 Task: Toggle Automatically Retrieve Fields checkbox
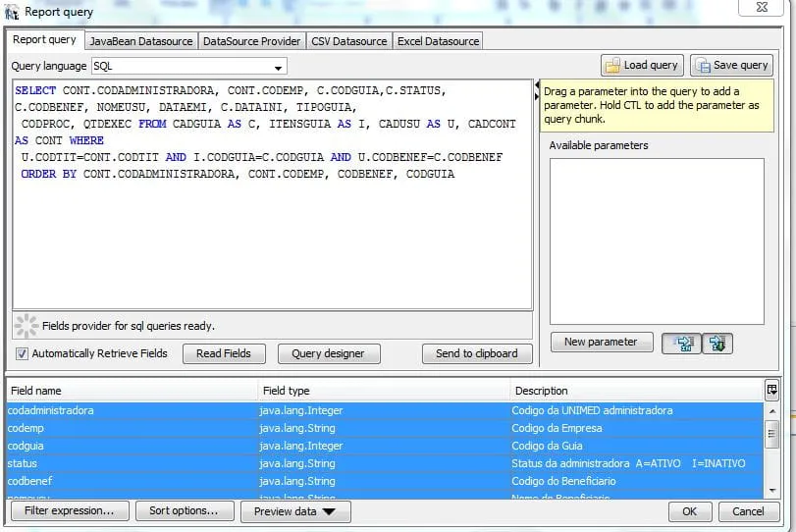coord(22,353)
